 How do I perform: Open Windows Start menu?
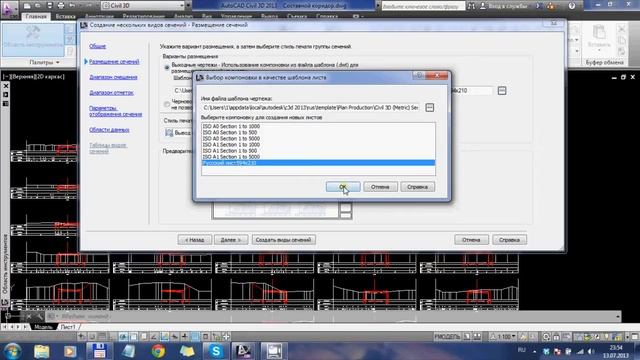(12, 351)
